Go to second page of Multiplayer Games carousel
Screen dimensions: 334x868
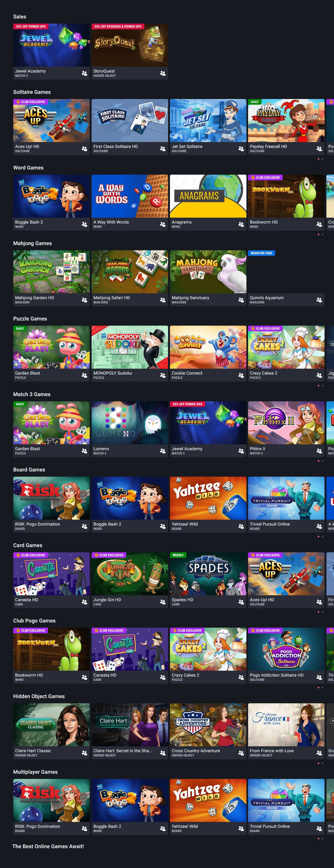[323, 838]
